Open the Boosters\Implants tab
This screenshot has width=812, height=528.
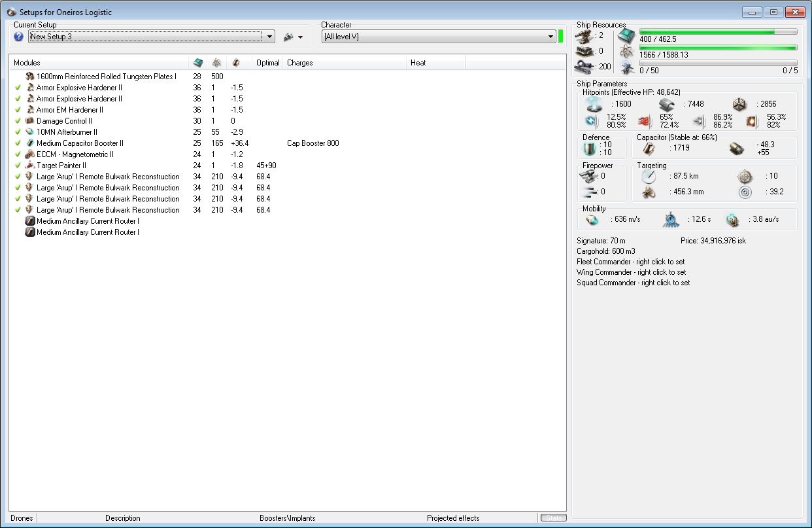pyautogui.click(x=288, y=518)
